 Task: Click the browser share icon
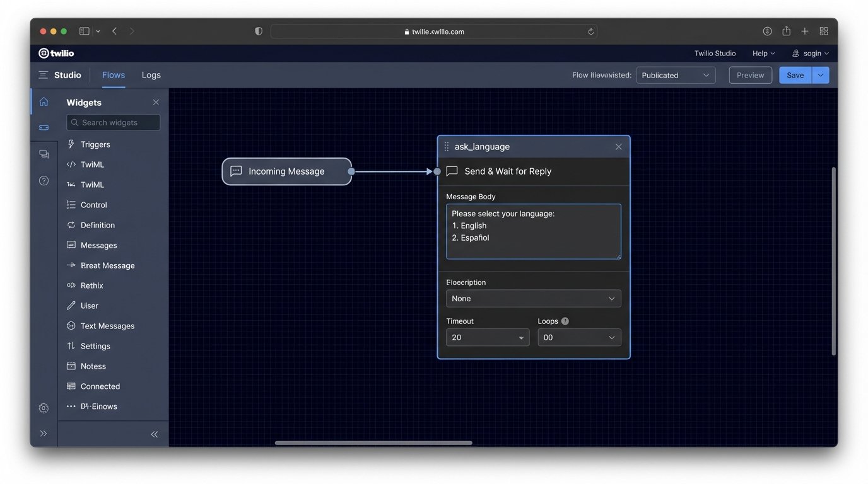(786, 31)
